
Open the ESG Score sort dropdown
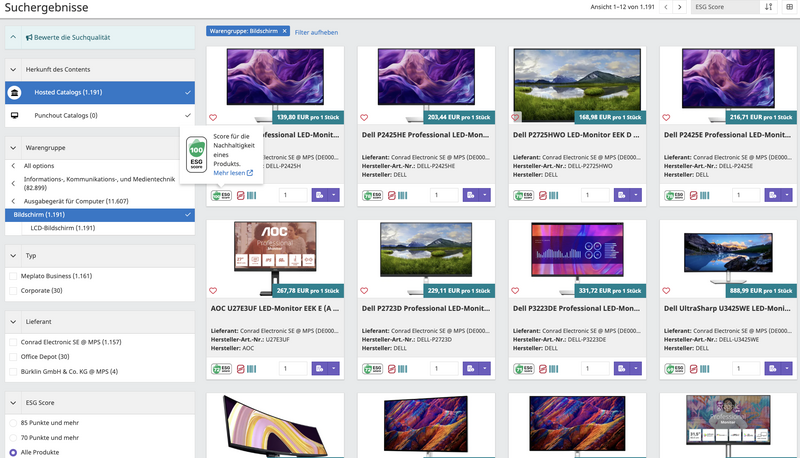[x=724, y=7]
